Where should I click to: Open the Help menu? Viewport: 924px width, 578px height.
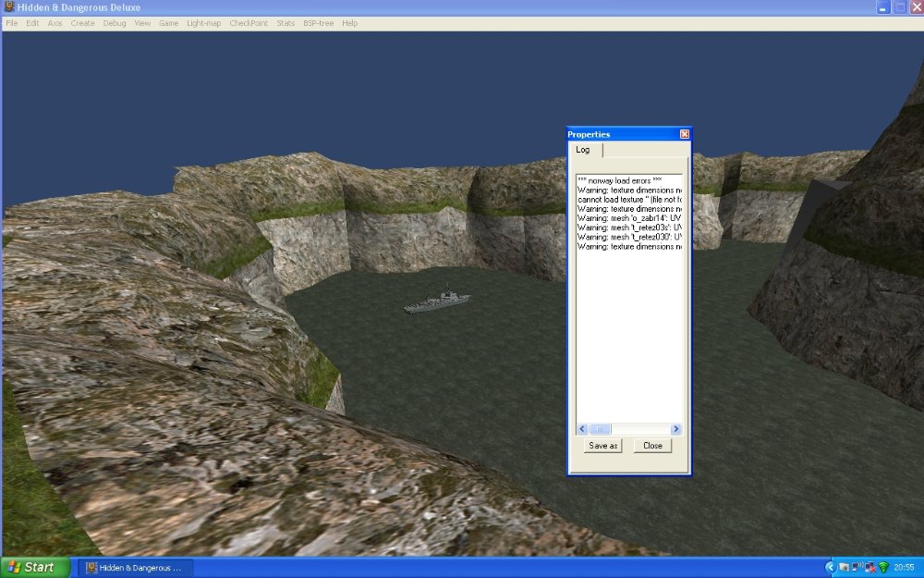(x=350, y=23)
